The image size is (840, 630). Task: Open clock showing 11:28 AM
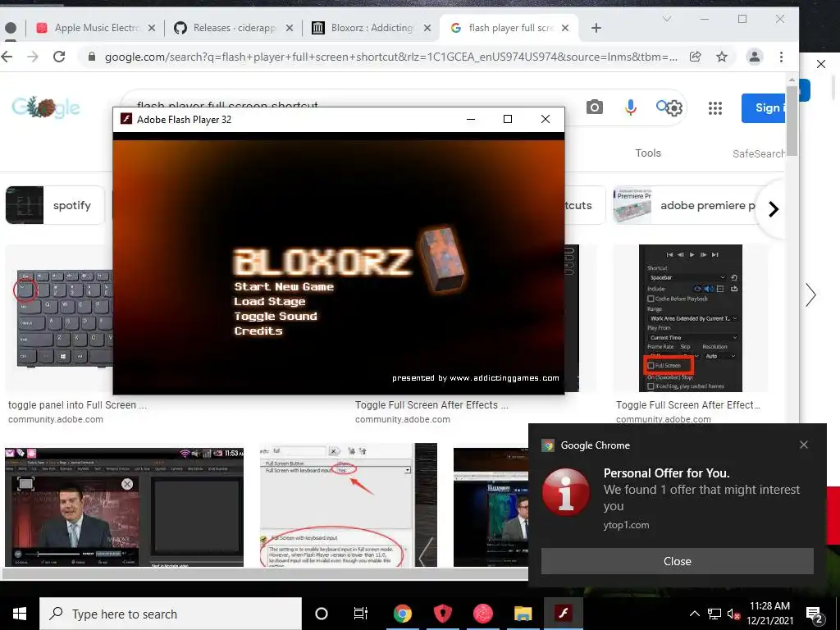tap(769, 614)
